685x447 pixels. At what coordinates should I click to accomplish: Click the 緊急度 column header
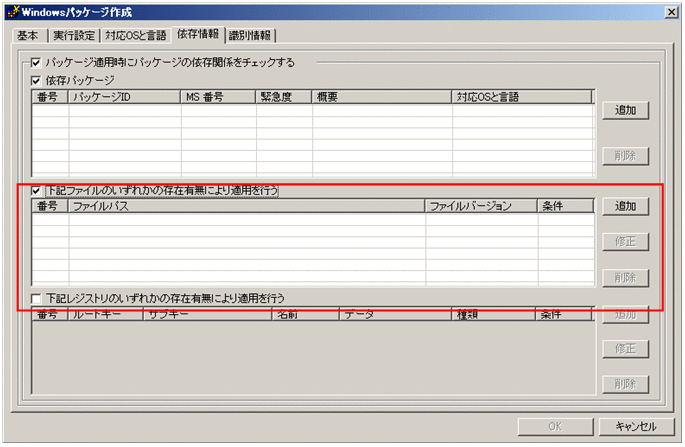coord(284,98)
